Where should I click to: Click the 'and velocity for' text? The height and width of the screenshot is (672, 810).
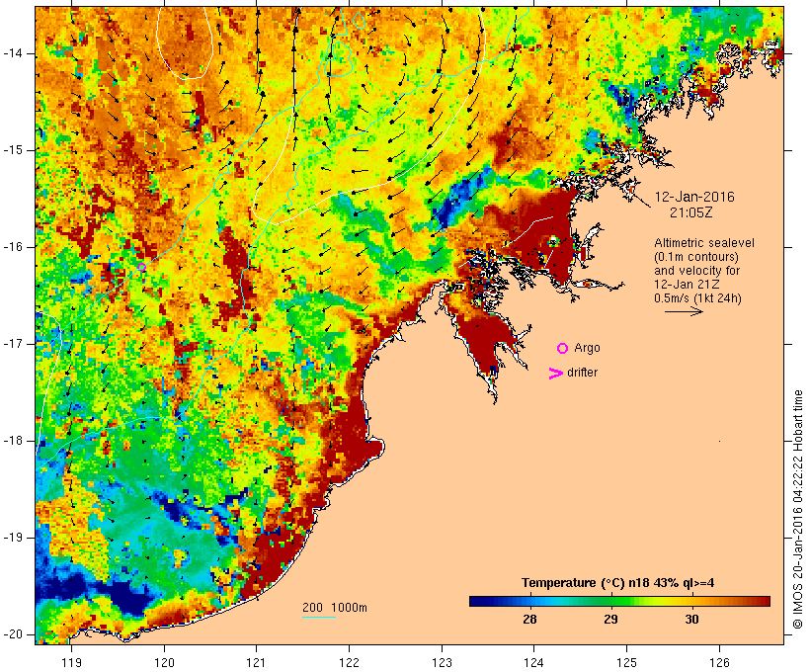pyautogui.click(x=696, y=271)
